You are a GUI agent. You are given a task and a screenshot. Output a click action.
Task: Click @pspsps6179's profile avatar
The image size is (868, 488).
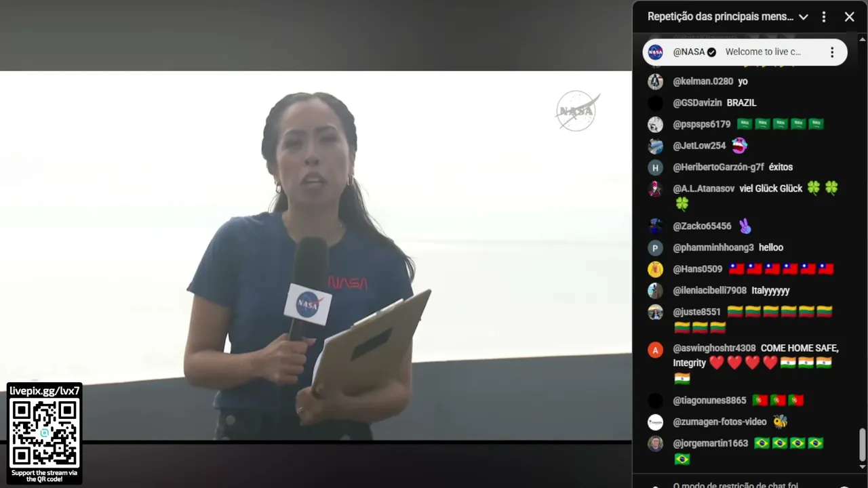pyautogui.click(x=655, y=125)
